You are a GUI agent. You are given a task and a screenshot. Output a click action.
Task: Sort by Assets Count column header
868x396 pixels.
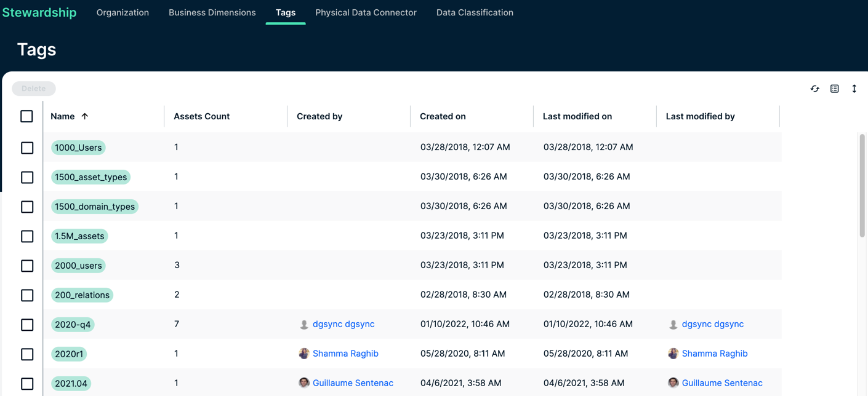[x=201, y=116]
